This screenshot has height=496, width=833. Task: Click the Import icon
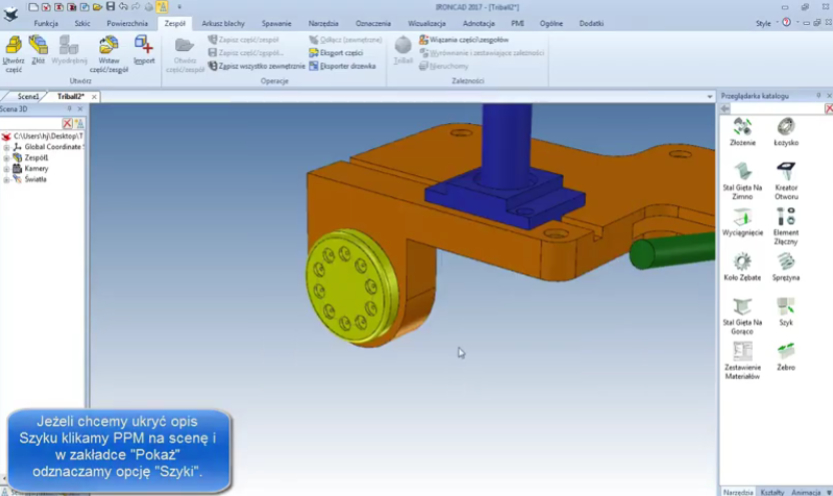pyautogui.click(x=144, y=51)
